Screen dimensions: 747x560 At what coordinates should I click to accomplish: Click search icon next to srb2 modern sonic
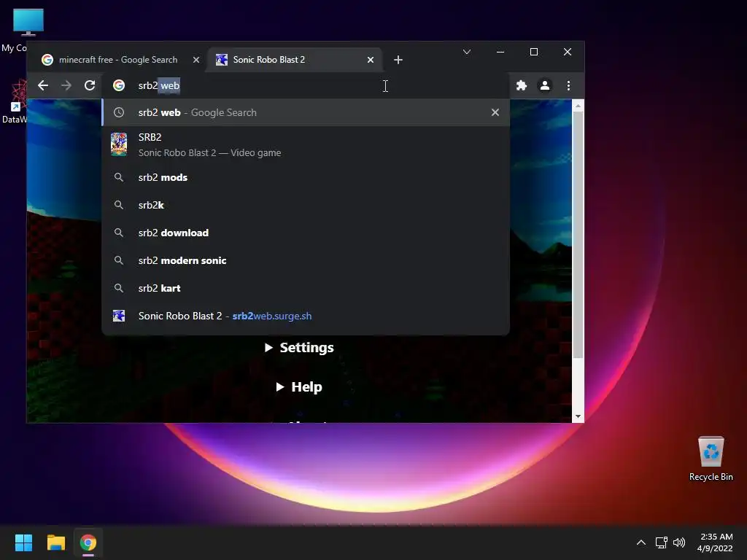point(119,260)
